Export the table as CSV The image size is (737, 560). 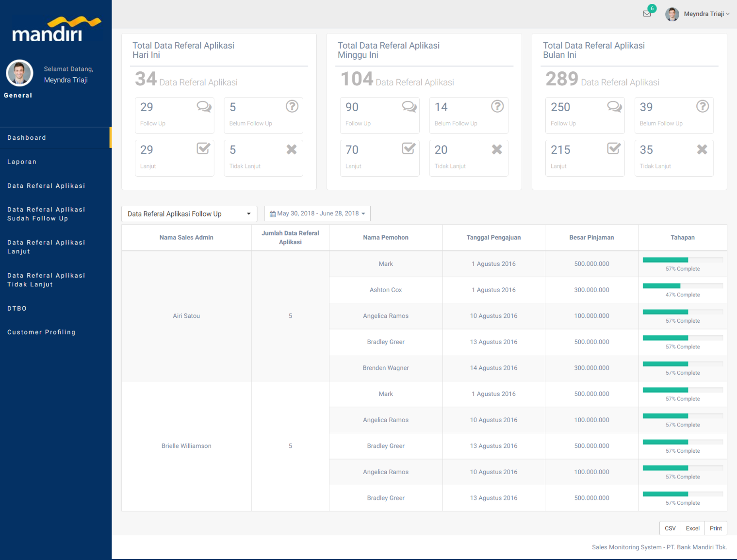pyautogui.click(x=670, y=528)
